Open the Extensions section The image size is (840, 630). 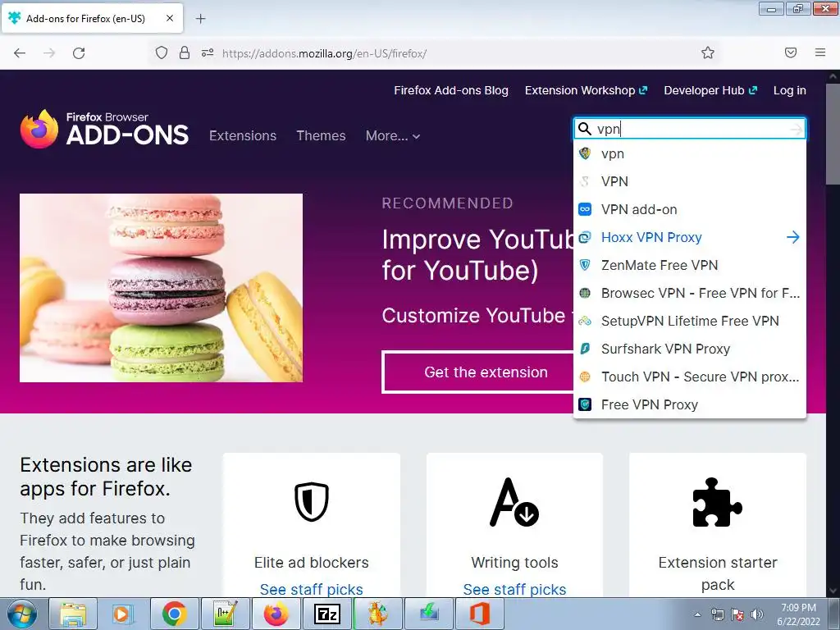[243, 135]
